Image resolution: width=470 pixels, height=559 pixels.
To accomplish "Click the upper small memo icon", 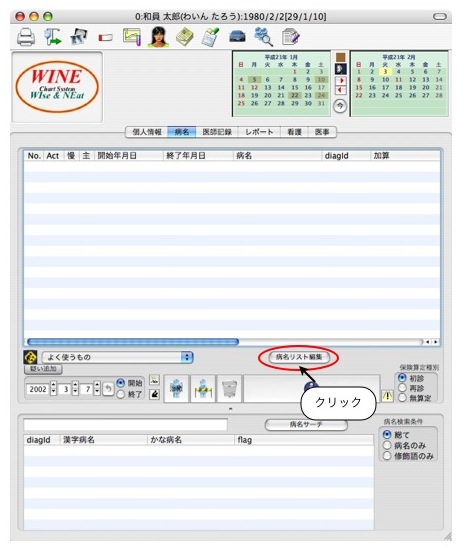I will click(154, 380).
